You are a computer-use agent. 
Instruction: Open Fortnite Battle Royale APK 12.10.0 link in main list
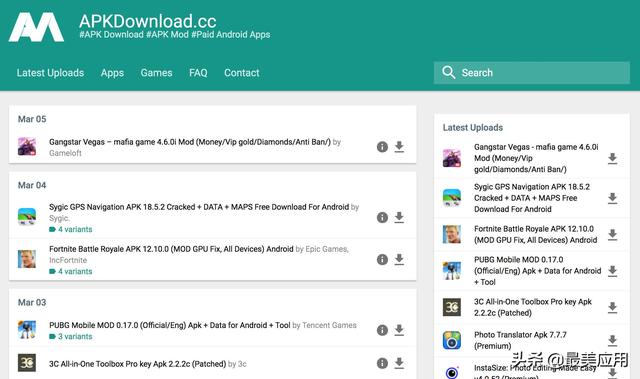coord(171,249)
